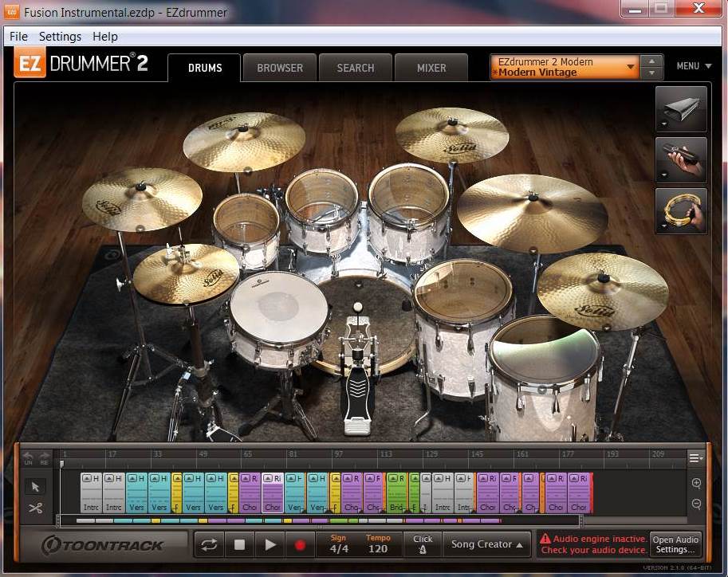Toggle loop playback
The image size is (728, 577).
(209, 544)
